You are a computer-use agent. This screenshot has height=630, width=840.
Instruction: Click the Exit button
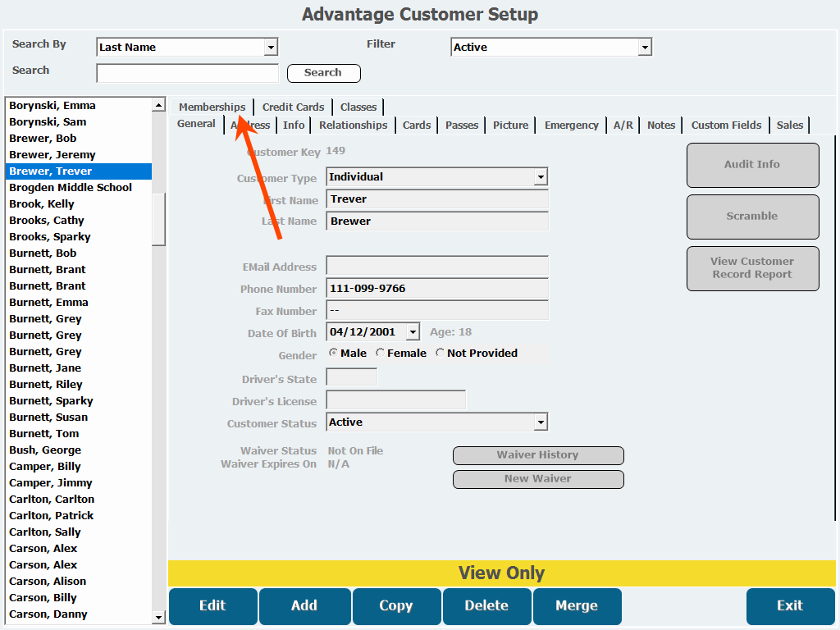[790, 606]
